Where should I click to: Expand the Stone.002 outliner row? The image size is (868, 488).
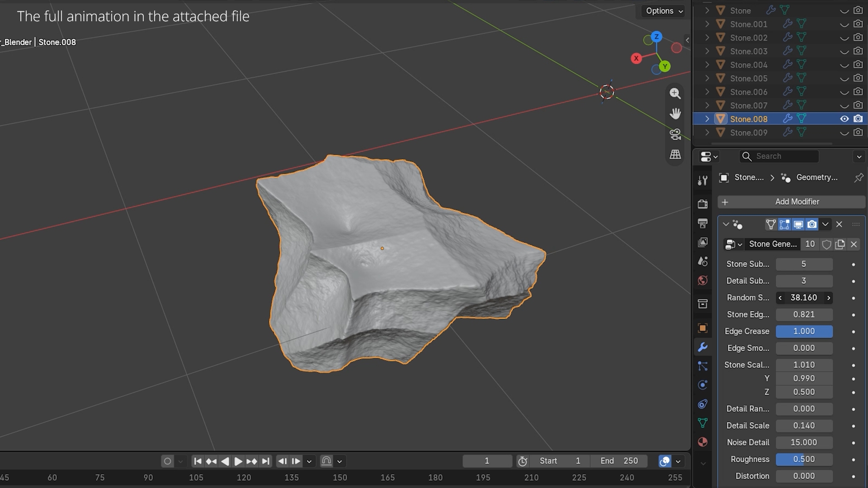click(707, 38)
